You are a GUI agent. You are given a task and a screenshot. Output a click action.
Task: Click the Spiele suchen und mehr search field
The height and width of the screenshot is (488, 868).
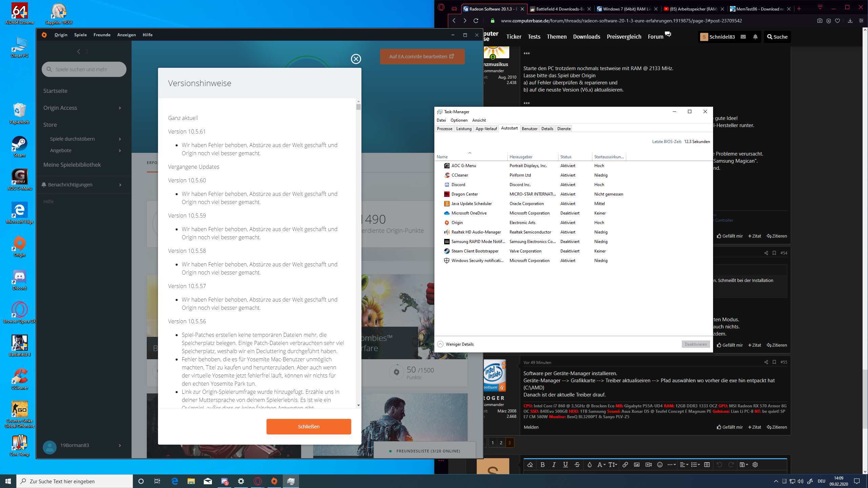(x=84, y=69)
